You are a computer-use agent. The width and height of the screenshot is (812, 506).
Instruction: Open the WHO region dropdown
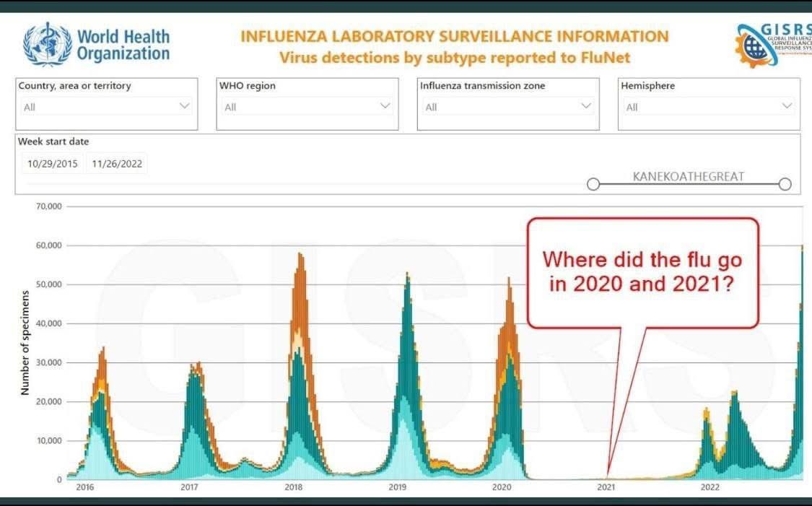coord(307,107)
